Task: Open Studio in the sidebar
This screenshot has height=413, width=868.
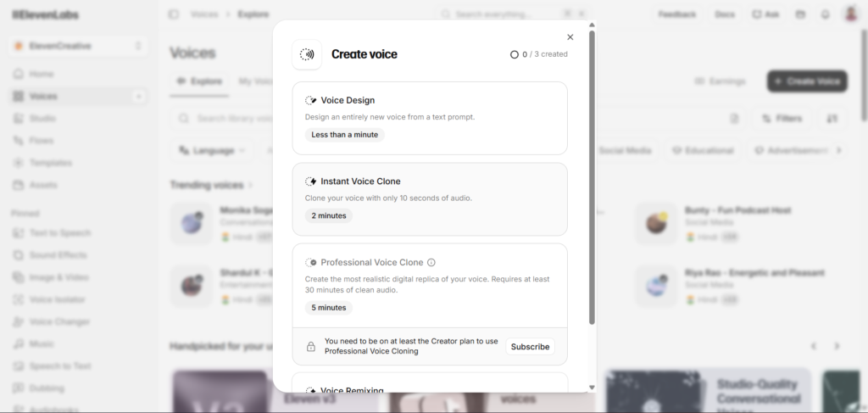Action: [x=78, y=119]
